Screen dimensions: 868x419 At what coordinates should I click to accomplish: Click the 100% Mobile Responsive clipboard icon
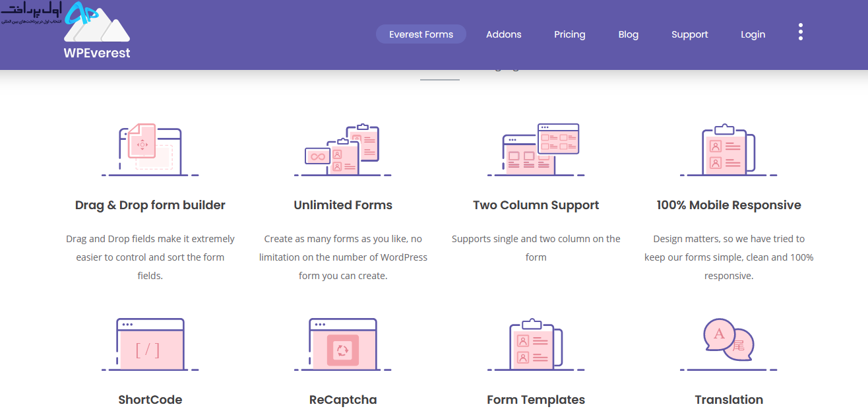[x=729, y=150]
